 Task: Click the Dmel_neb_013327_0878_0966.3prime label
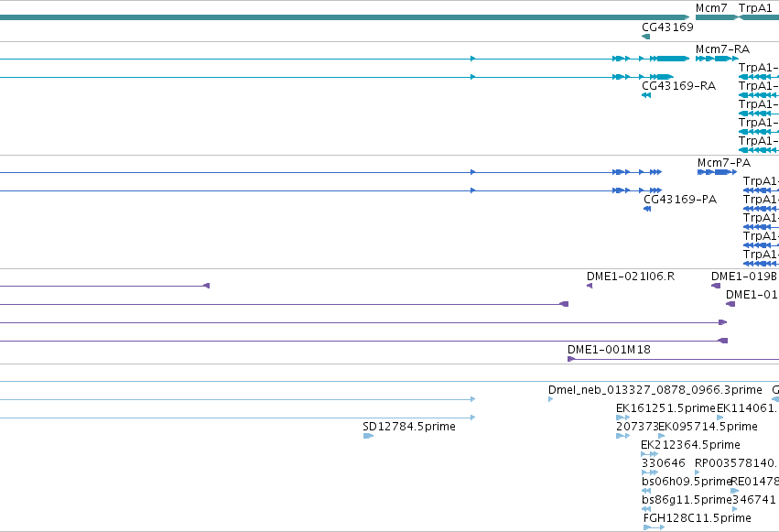tap(655, 390)
